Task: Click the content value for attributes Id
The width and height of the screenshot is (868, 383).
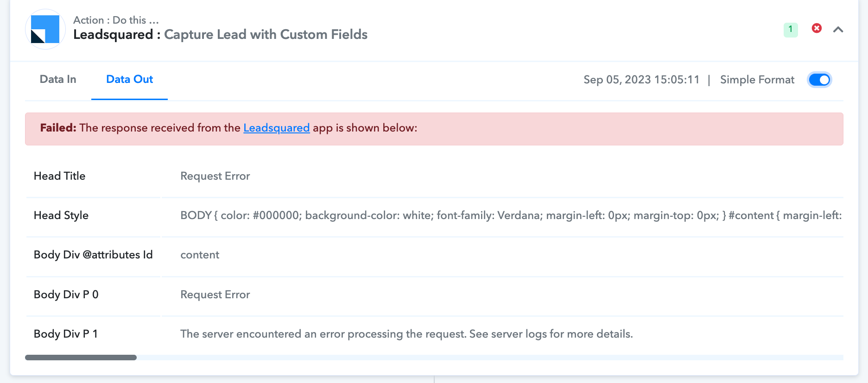Action: (x=200, y=255)
